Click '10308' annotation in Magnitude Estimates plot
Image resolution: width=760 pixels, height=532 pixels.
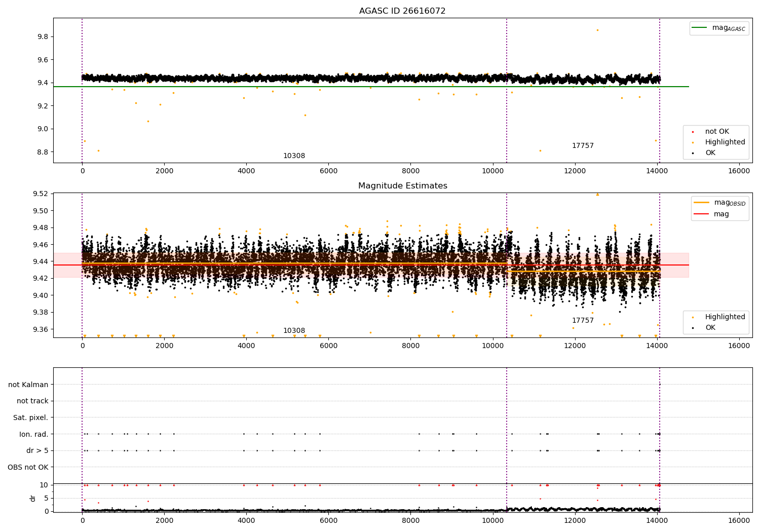tap(294, 331)
